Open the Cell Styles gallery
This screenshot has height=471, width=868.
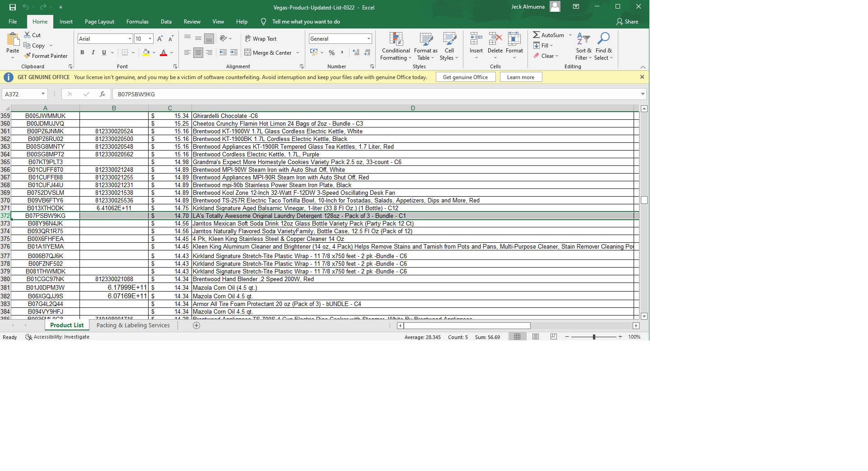tap(449, 46)
